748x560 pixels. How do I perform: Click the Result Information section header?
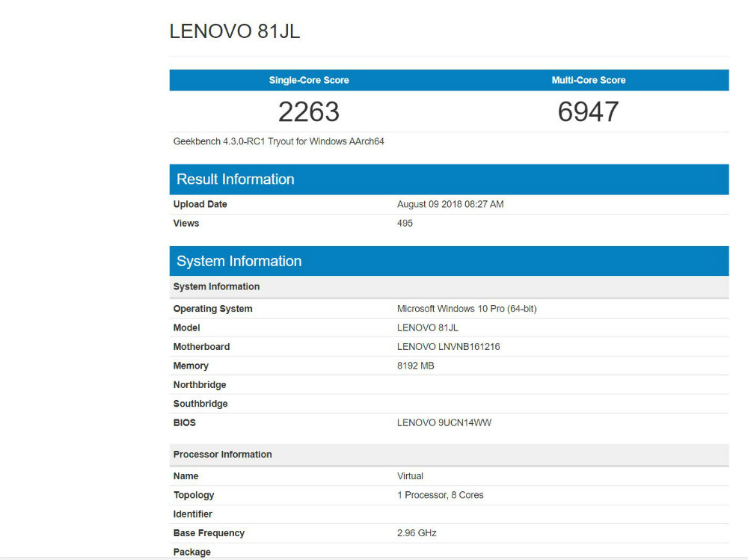point(235,179)
